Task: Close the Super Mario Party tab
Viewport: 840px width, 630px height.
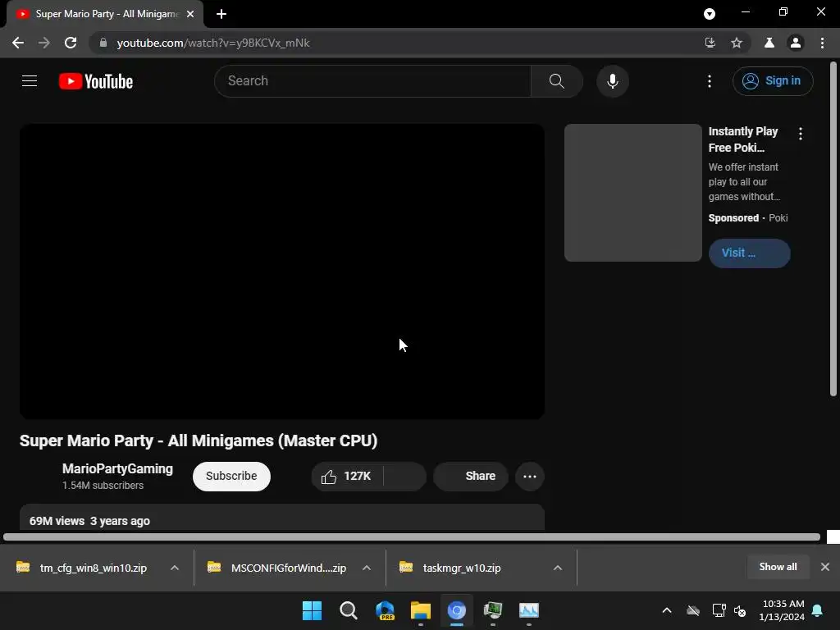Action: tap(190, 14)
